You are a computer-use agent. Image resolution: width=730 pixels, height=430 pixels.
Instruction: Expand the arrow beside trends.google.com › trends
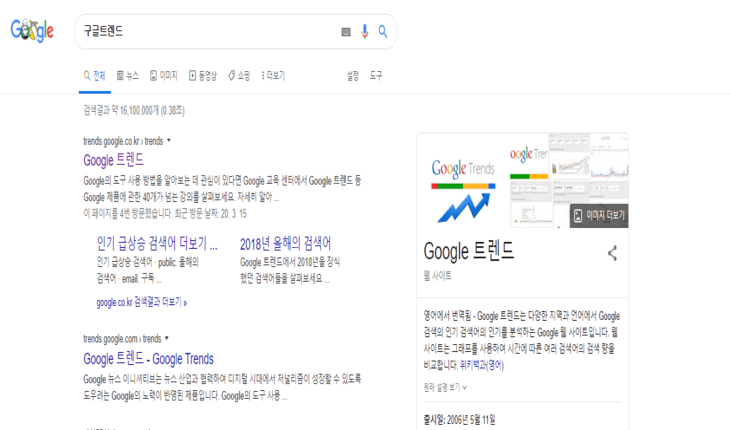(167, 338)
